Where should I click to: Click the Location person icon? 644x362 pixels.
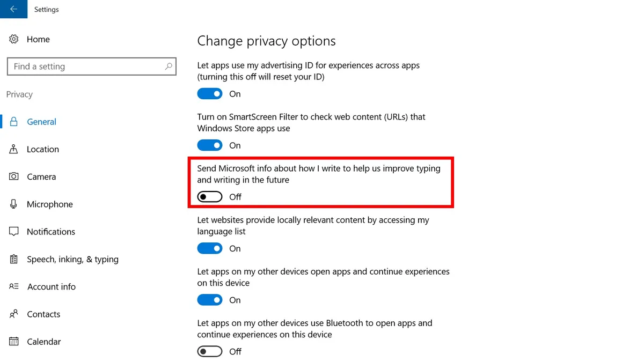(14, 149)
